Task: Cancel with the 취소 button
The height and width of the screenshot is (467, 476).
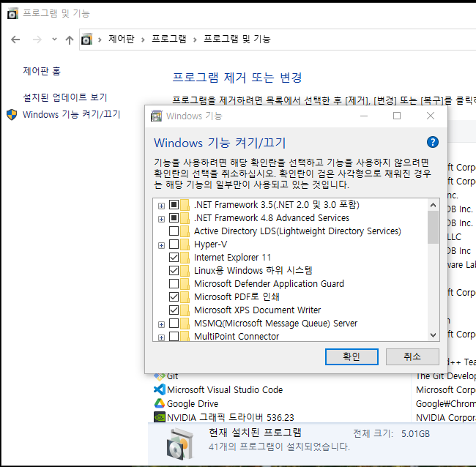Action: (x=412, y=356)
